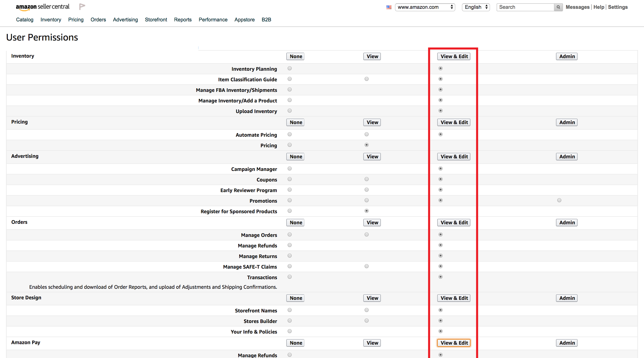
Task: Open the Appstore menu
Action: pyautogui.click(x=245, y=20)
